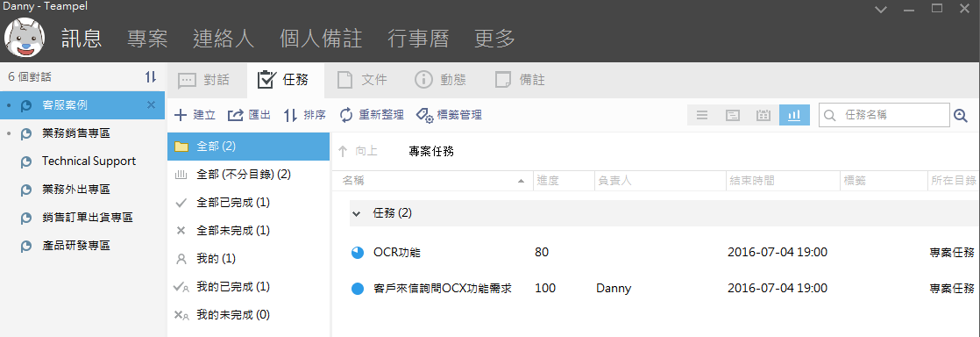This screenshot has height=337, width=980.
Task: Open the 更多 menu
Action: [495, 39]
